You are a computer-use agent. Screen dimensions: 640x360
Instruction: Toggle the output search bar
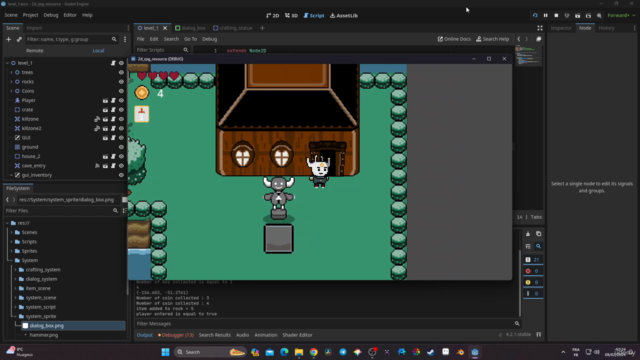click(x=538, y=246)
